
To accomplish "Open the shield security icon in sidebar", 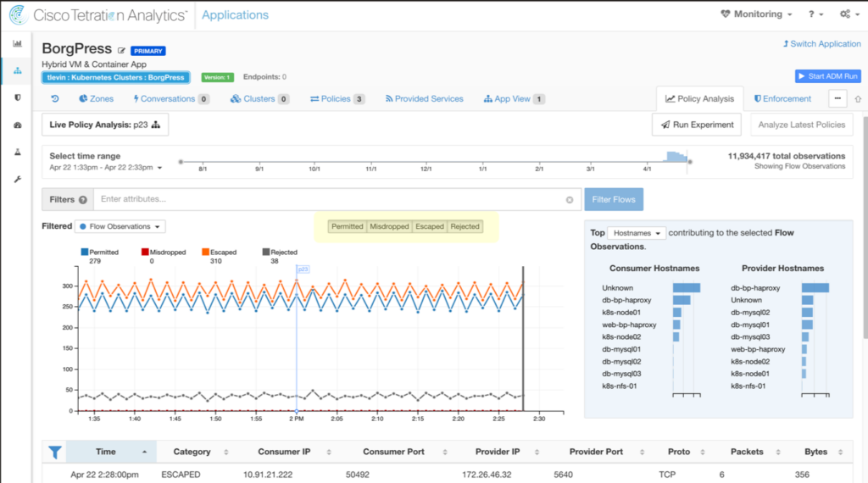I will click(x=18, y=97).
